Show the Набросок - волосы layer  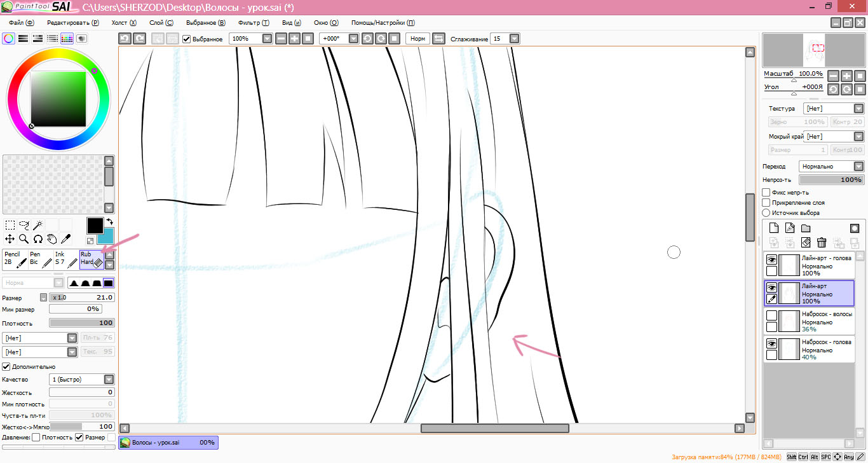coord(771,315)
